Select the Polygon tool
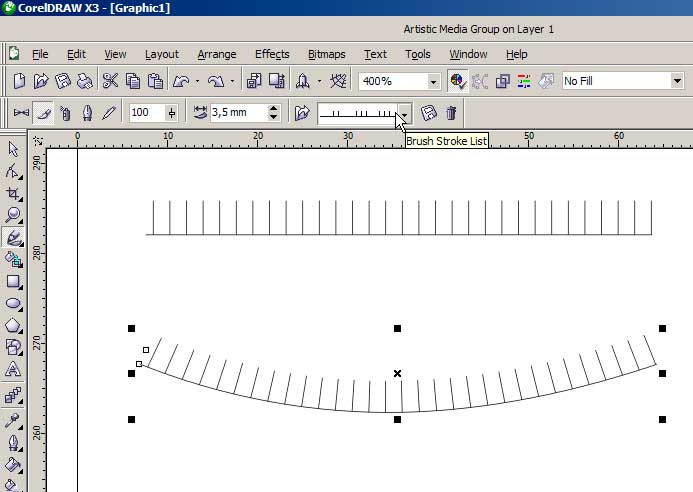The width and height of the screenshot is (693, 492). tap(13, 326)
